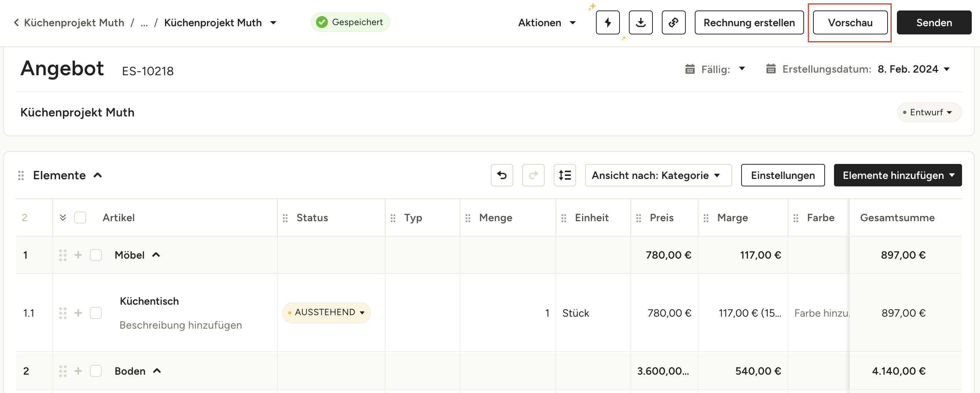Screen dimensions: 980x393
Task: Click calendar icon beside Erstellungsdatum
Action: point(771,69)
